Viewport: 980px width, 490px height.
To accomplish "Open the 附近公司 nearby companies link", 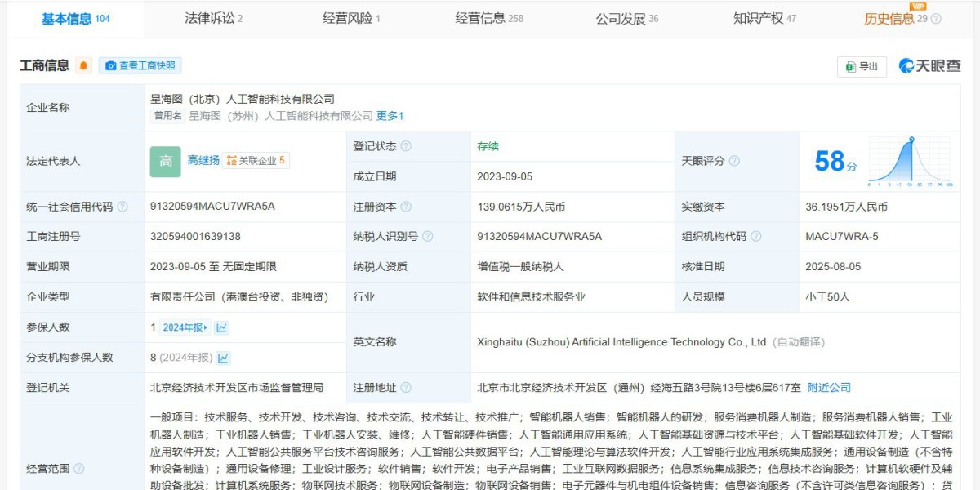I will click(x=829, y=388).
